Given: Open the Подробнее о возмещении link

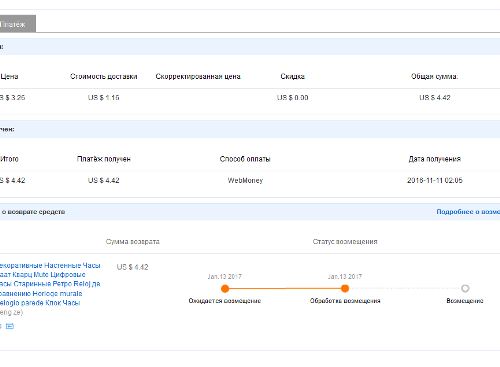Looking at the screenshot, I should click(x=468, y=212).
